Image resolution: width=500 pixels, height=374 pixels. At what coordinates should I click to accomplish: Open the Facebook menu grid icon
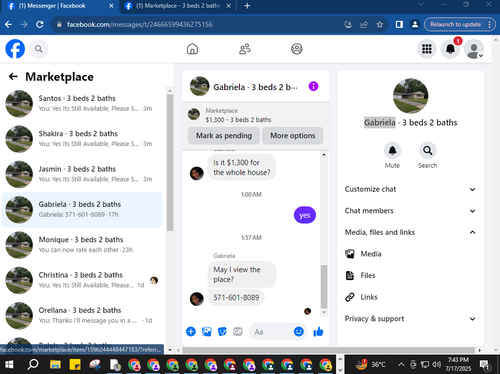tap(427, 49)
